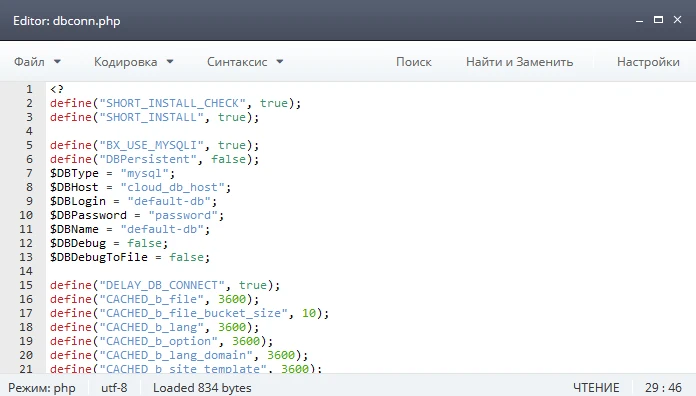The height and width of the screenshot is (396, 696).
Task: Click the $DBHost variable
Action: point(74,187)
